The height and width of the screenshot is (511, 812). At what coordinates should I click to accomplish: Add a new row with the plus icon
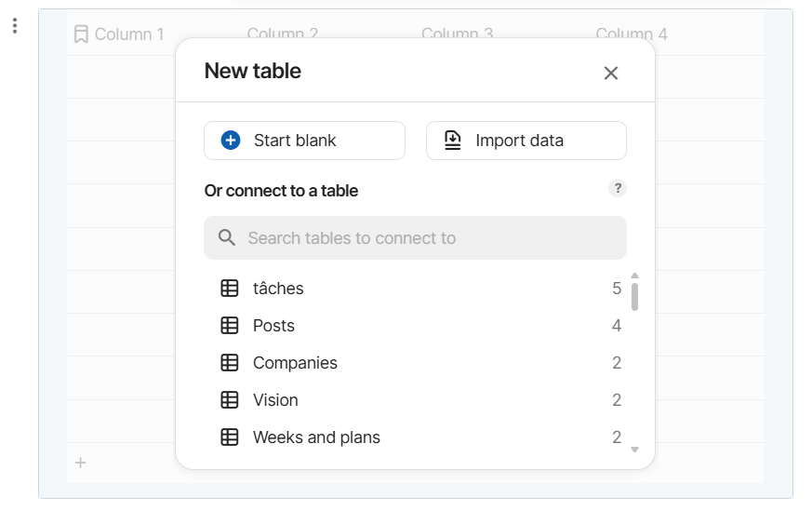coord(81,463)
